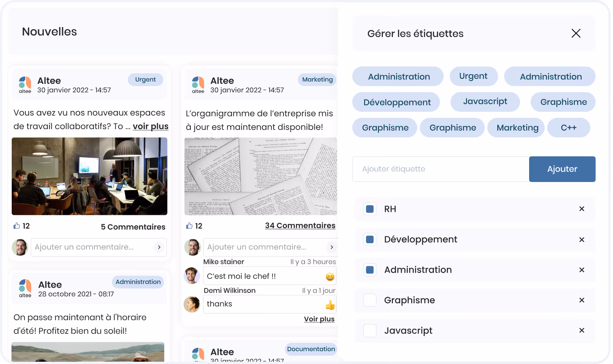Open Demi Wilkinson's profile picture
The width and height of the screenshot is (613, 364).
(192, 304)
